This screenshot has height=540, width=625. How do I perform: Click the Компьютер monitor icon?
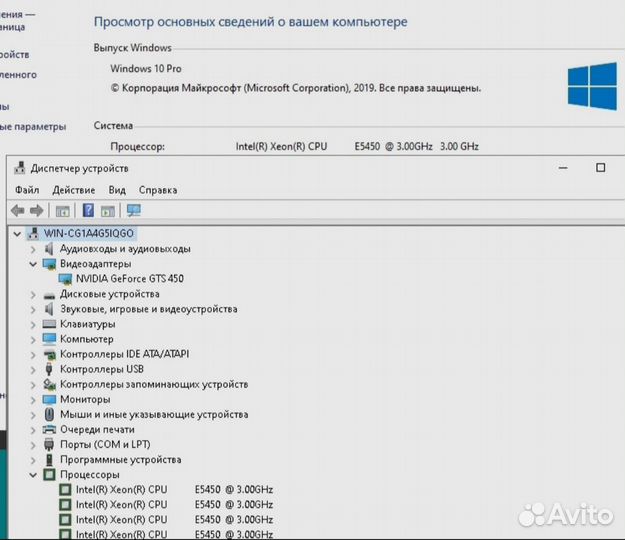click(x=49, y=339)
